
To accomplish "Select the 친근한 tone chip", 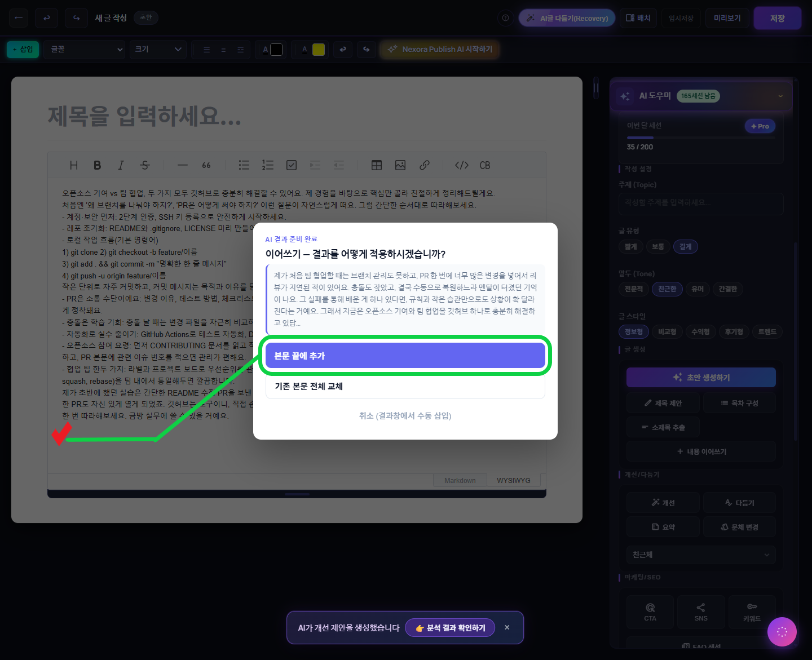I will [x=667, y=289].
